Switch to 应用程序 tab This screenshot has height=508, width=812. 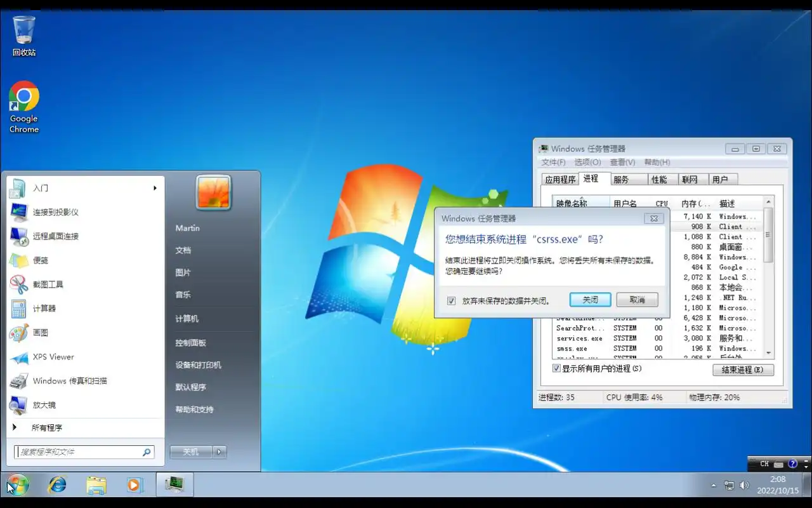pyautogui.click(x=560, y=180)
